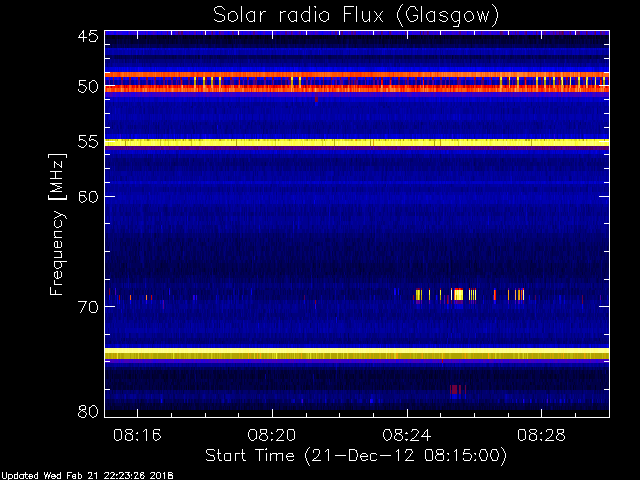Click the 50 frequency tick label
This screenshot has height=480, width=640.
(x=88, y=87)
